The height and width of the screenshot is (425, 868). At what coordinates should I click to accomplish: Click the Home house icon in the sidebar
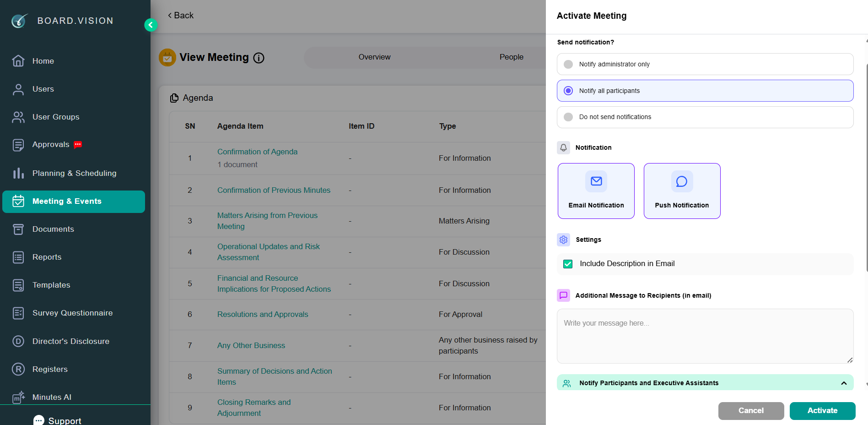(18, 61)
